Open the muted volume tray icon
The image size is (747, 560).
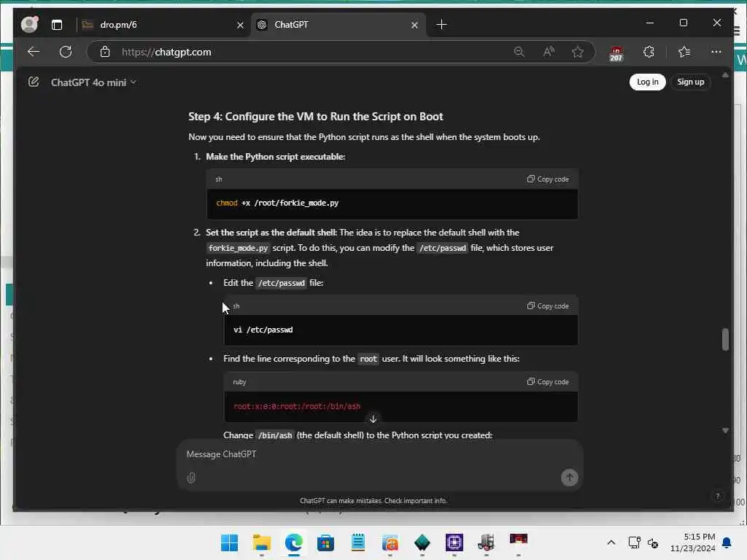[653, 542]
